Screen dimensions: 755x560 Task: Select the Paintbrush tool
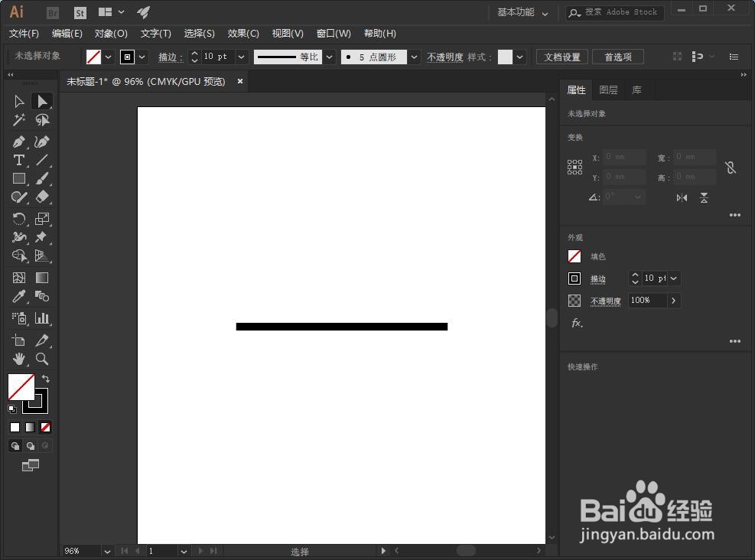point(42,179)
